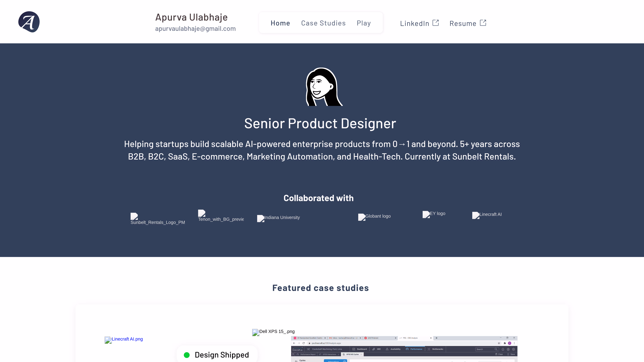Open the OEE Analysis dashboard screenshot
The width and height of the screenshot is (644, 362).
404,349
